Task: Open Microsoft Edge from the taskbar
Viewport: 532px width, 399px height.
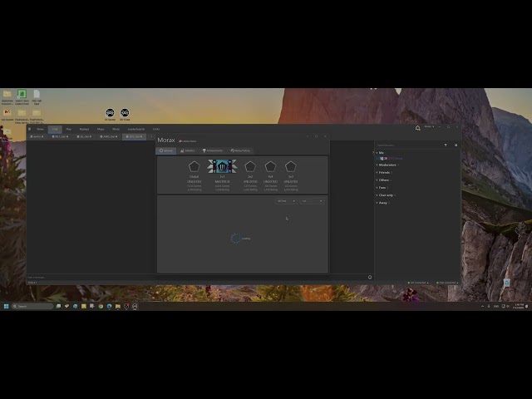Action: pos(109,306)
